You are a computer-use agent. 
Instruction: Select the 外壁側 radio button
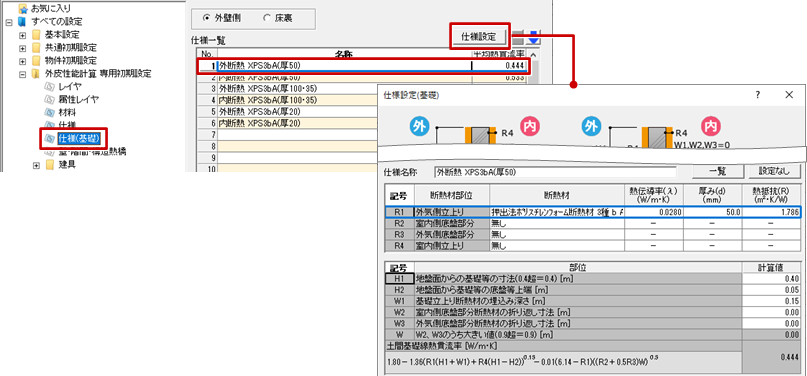[206, 18]
